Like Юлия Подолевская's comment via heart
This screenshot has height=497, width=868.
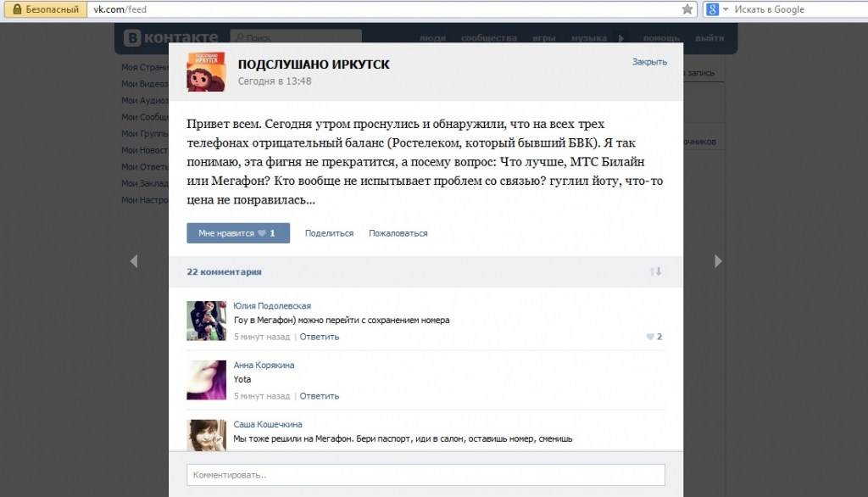coord(650,337)
